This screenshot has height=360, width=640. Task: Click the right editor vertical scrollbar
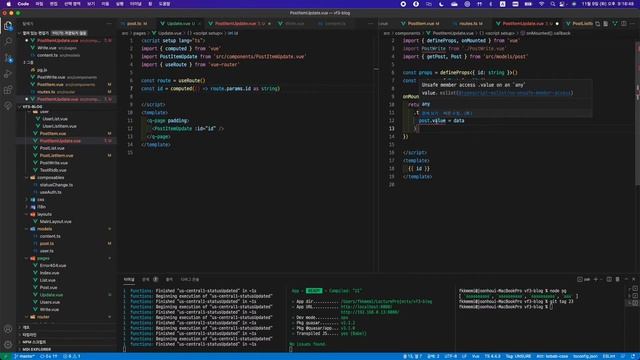pos(638,114)
